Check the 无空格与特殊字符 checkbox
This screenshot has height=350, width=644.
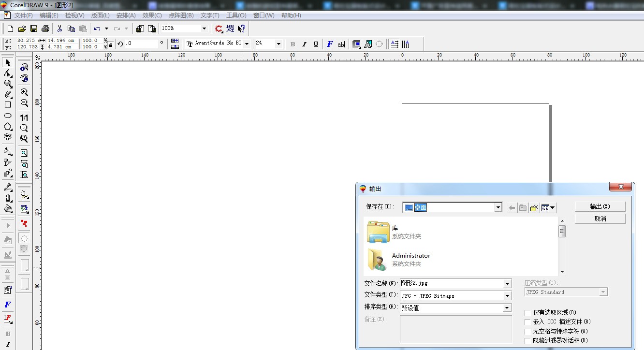tap(528, 332)
